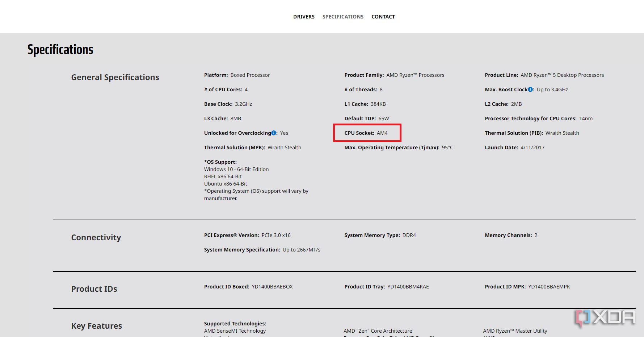Select the Product IDs section title
This screenshot has height=337, width=644.
click(94, 289)
